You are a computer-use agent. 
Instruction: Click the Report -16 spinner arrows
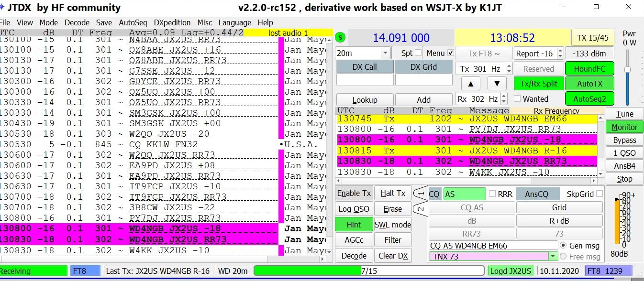[x=560, y=53]
